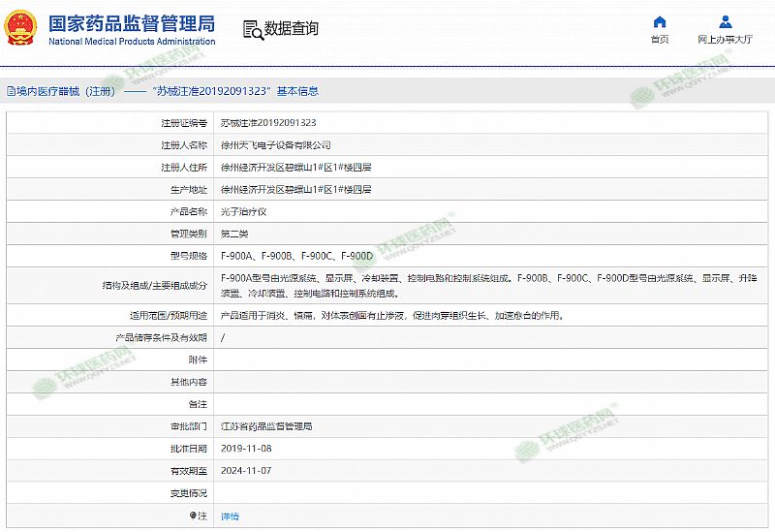
Task: Open 网上办事大厅 service hall label
Action: click(x=725, y=40)
